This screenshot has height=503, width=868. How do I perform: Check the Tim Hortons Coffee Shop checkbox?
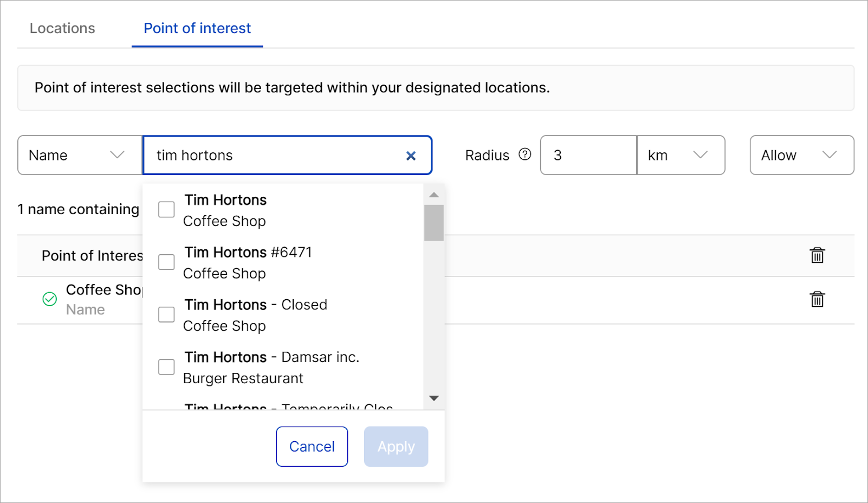coord(166,210)
